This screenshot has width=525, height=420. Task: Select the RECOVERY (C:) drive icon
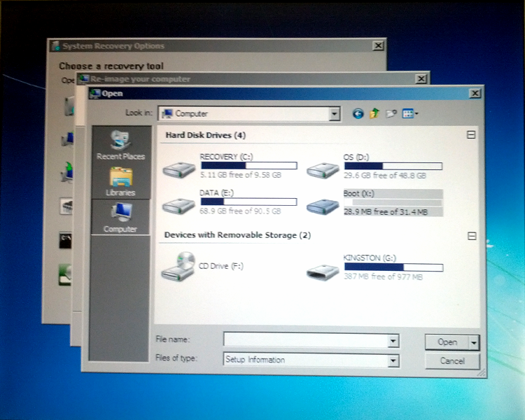point(180,168)
